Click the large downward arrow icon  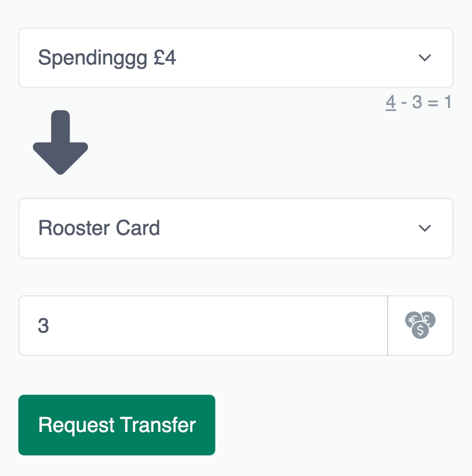pyautogui.click(x=61, y=143)
